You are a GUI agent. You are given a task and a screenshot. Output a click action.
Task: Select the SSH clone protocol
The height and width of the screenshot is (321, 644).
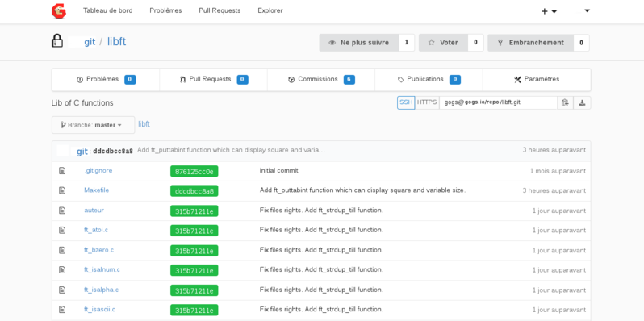[x=406, y=102]
